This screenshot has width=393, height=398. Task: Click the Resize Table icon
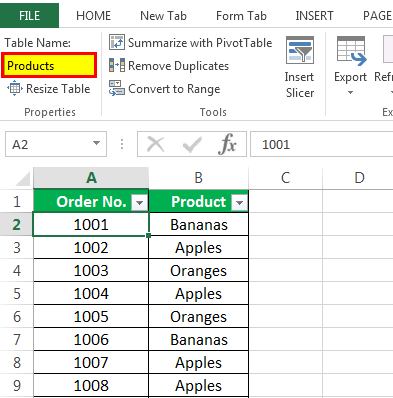(15, 88)
